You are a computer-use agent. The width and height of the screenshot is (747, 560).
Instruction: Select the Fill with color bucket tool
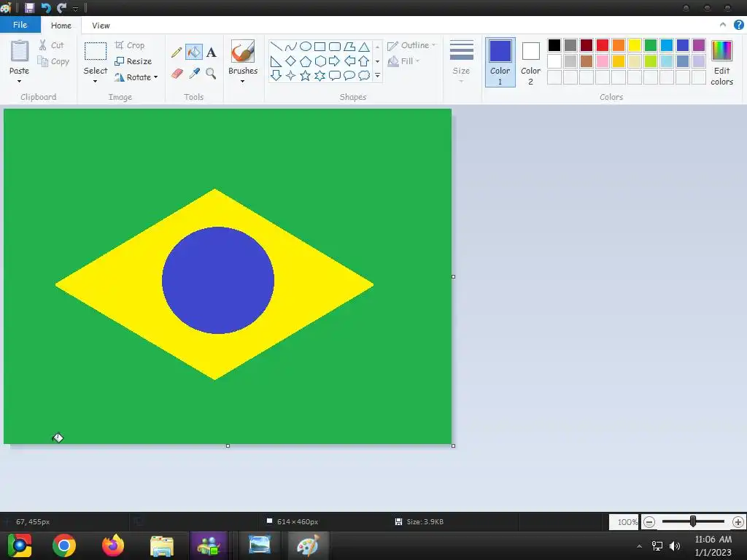(194, 52)
